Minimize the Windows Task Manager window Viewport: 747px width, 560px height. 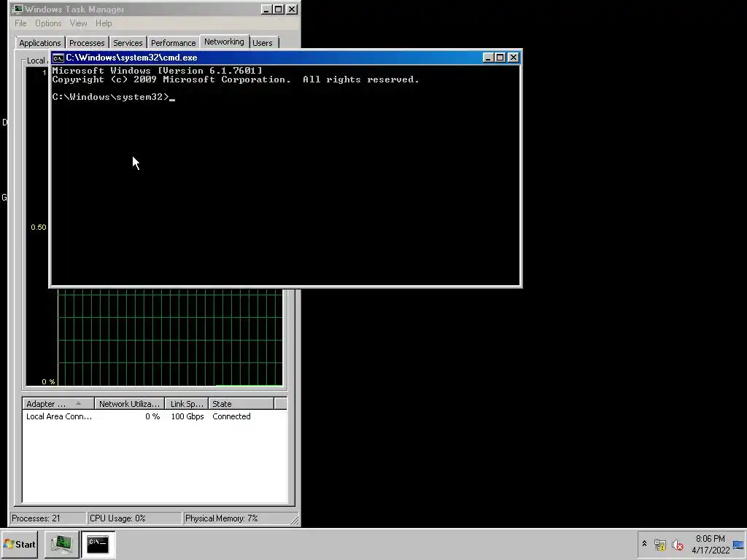tap(266, 9)
